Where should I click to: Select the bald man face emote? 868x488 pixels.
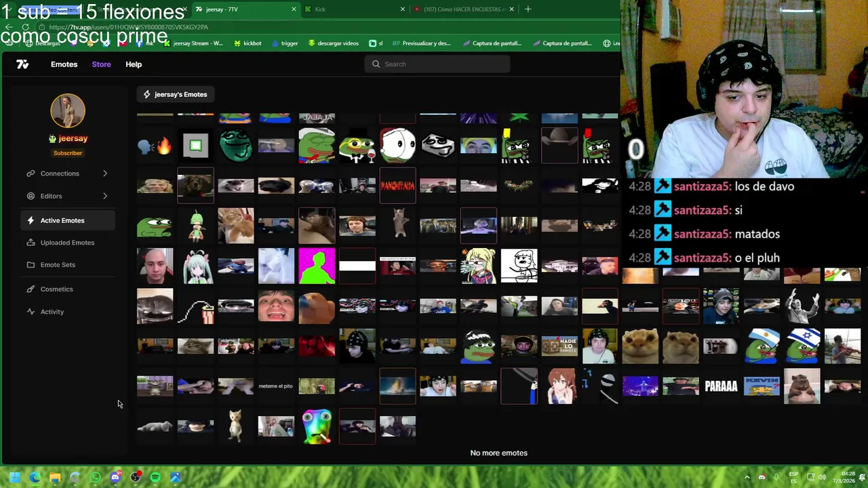[155, 266]
